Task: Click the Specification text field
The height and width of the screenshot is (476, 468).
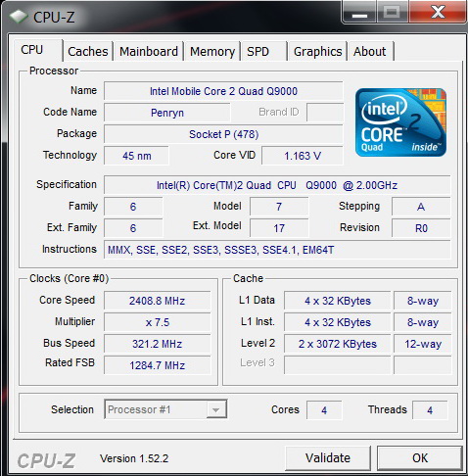Action: click(277, 185)
